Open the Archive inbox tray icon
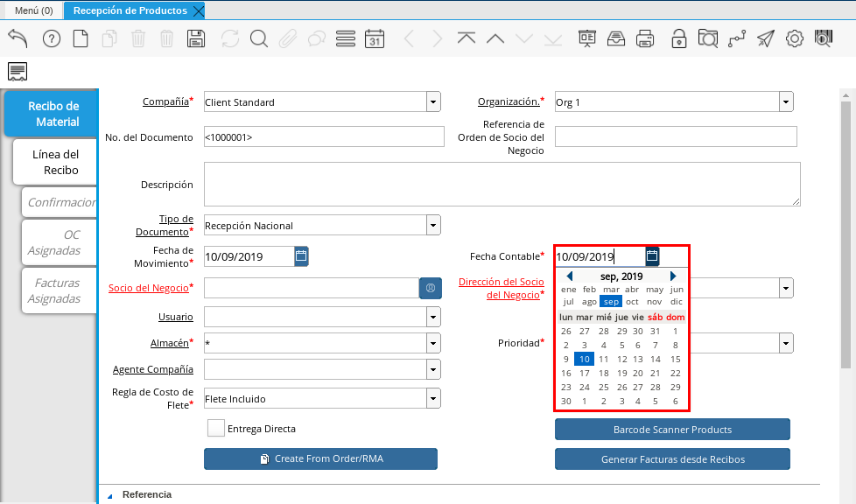This screenshot has height=504, width=856. (616, 38)
